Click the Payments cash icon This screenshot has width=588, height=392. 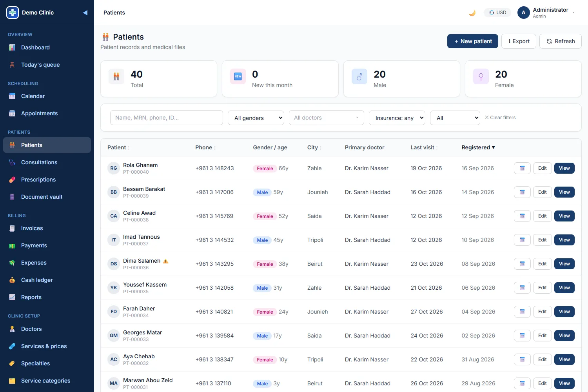pos(12,245)
